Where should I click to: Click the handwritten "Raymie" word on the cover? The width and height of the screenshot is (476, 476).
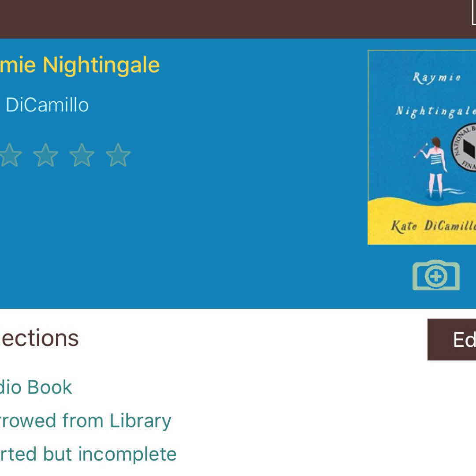pos(437,78)
